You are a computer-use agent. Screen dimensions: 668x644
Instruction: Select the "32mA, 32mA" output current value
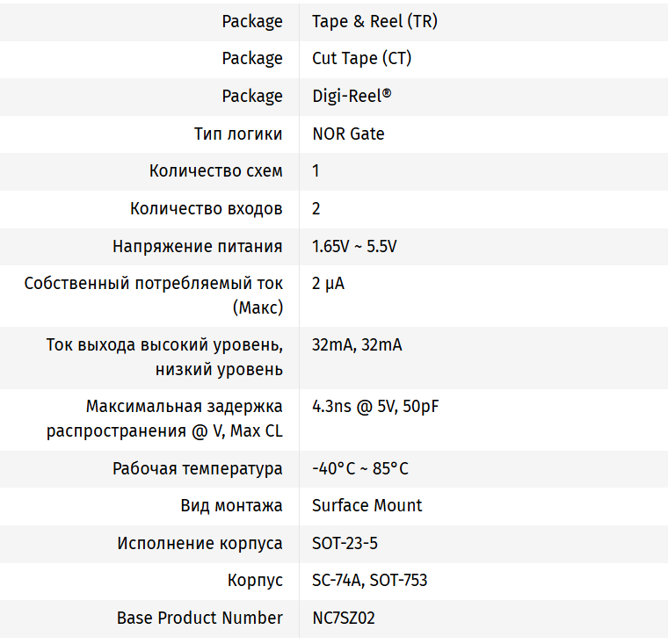point(357,345)
